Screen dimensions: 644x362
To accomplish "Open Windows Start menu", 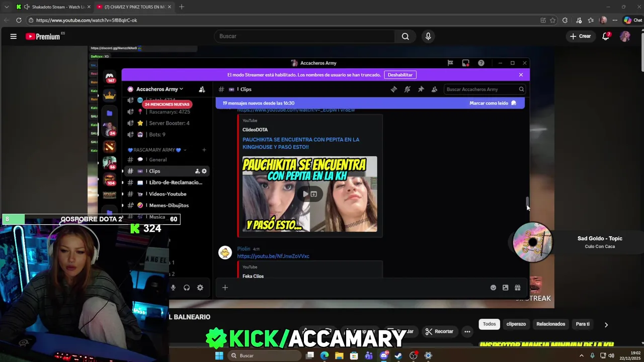I will click(x=219, y=355).
